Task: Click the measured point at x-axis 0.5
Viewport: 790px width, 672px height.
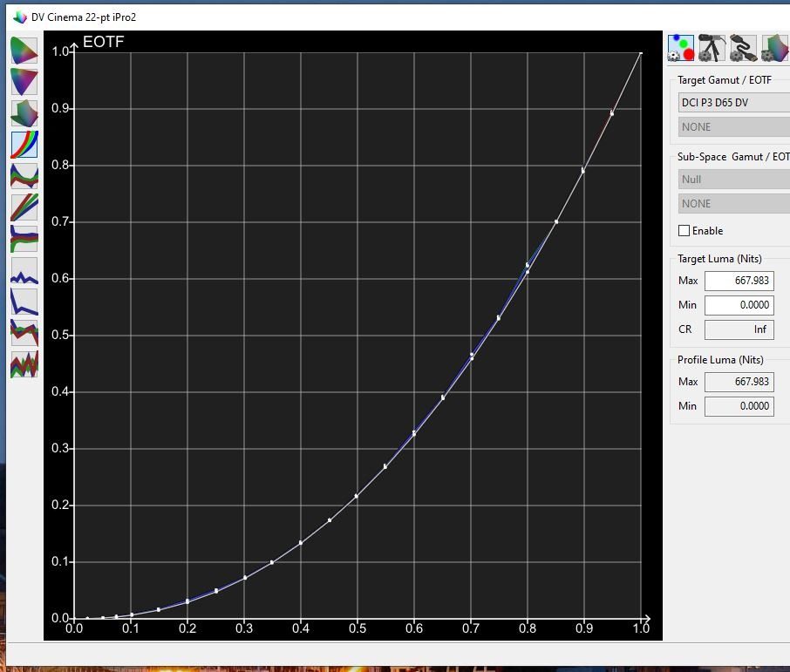Action: click(x=357, y=496)
